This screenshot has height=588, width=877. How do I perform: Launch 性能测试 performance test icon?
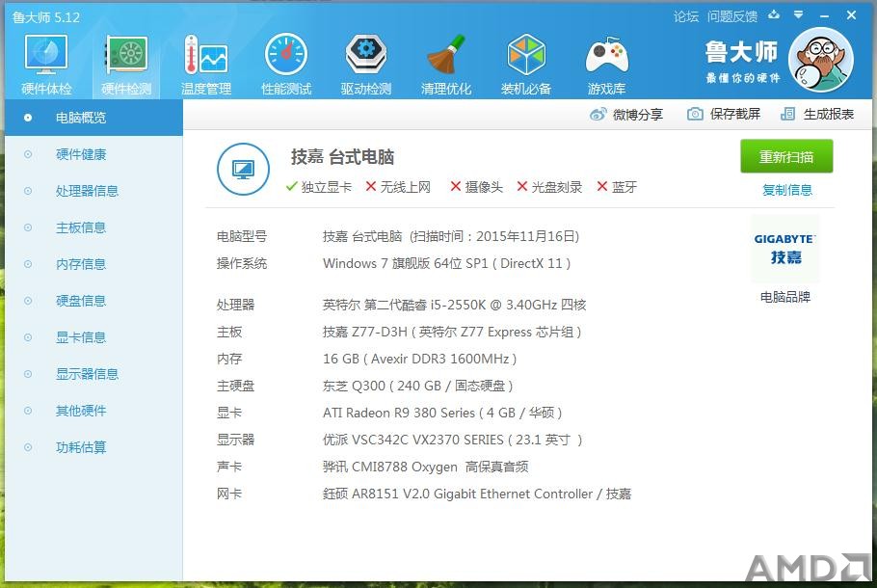coord(286,64)
